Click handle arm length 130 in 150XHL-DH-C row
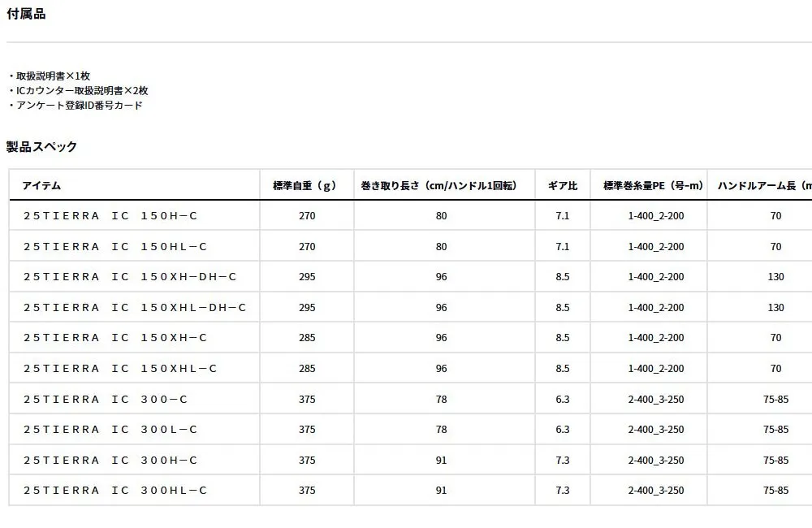Image resolution: width=812 pixels, height=528 pixels. pyautogui.click(x=775, y=308)
